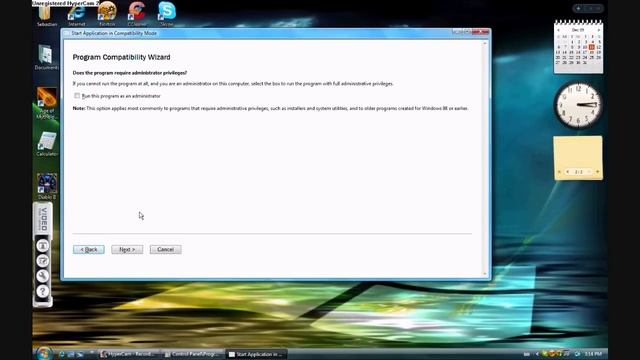The height and width of the screenshot is (360, 640).
Task: Click the analog clock gadget
Action: tap(578, 105)
